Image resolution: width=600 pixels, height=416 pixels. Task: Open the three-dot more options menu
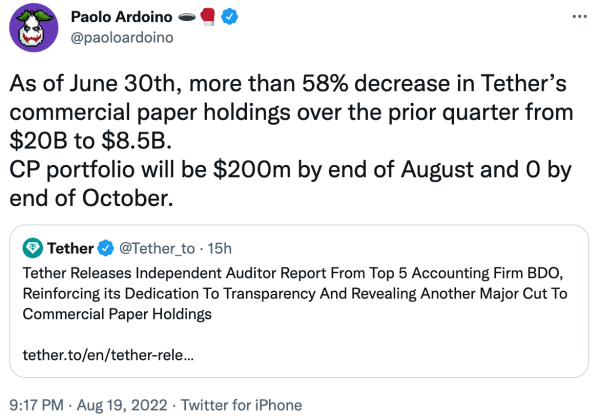click(579, 16)
